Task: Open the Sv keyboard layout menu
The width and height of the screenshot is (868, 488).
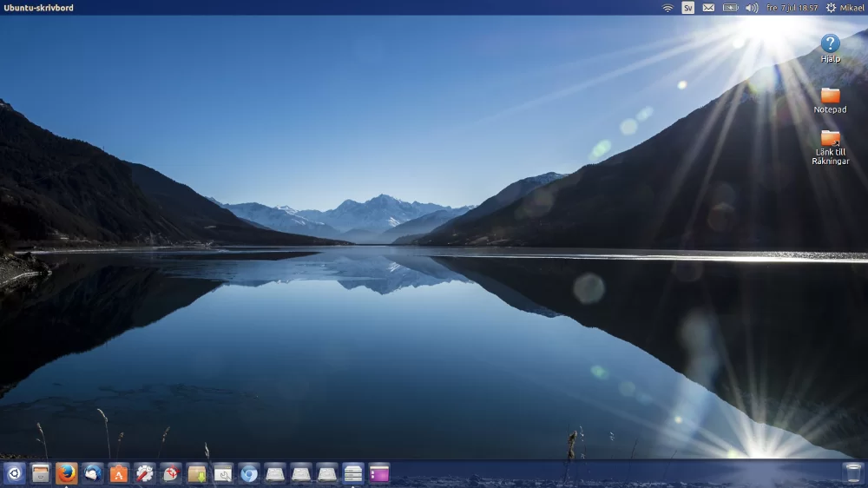Action: [687, 8]
